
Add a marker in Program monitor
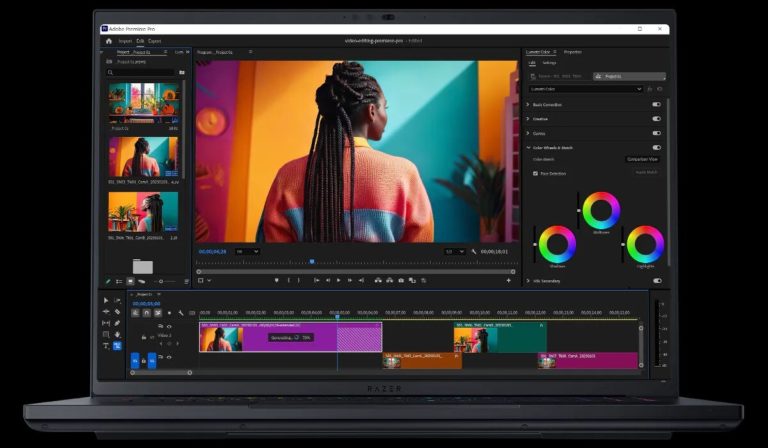[276, 281]
